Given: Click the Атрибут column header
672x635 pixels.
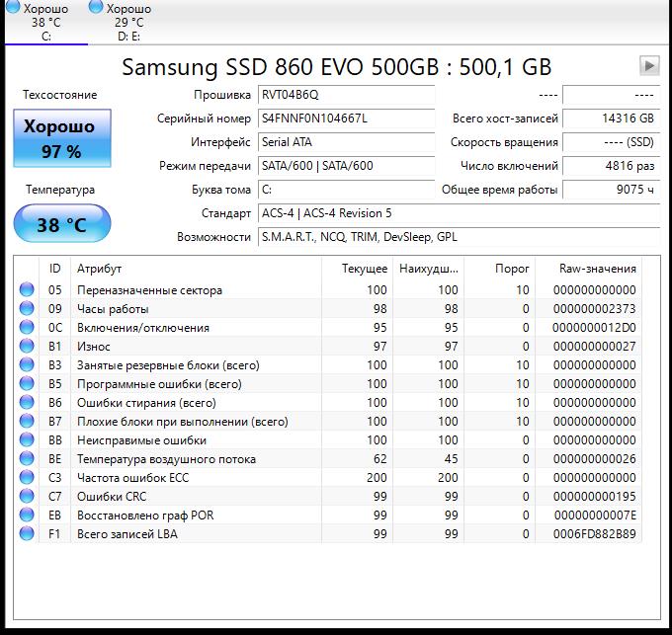Looking at the screenshot, I should [196, 269].
